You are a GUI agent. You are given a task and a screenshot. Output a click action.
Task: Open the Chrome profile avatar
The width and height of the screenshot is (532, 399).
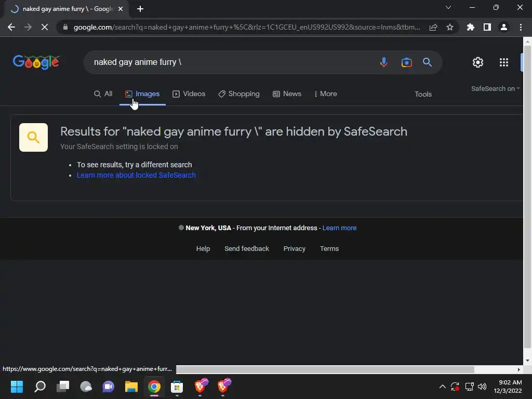[504, 27]
